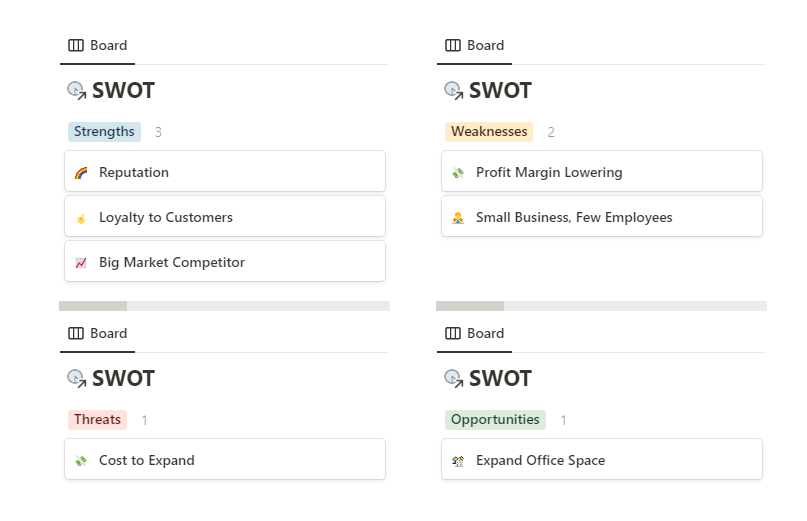
Task: Click the linked database icon beside the Strengths SWOT title
Action: pyautogui.click(x=77, y=91)
